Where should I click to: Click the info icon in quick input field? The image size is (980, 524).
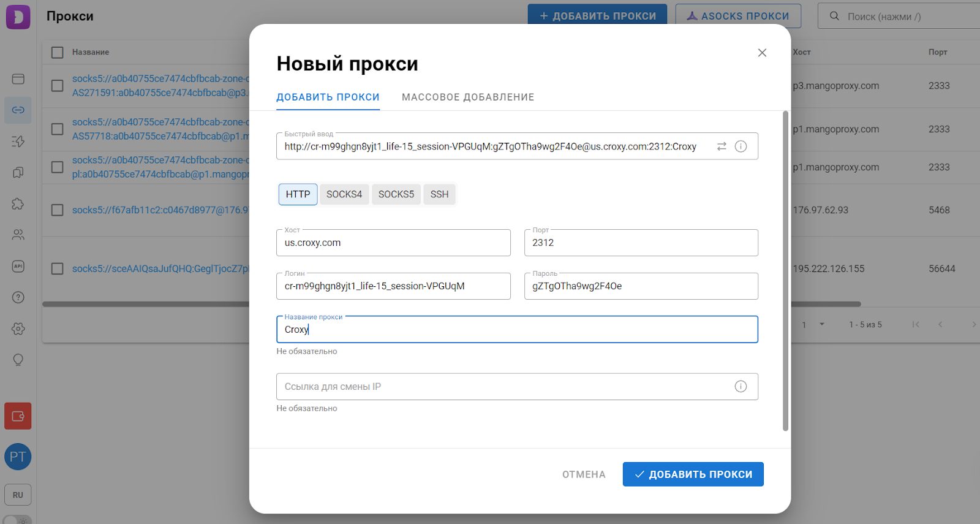point(741,146)
